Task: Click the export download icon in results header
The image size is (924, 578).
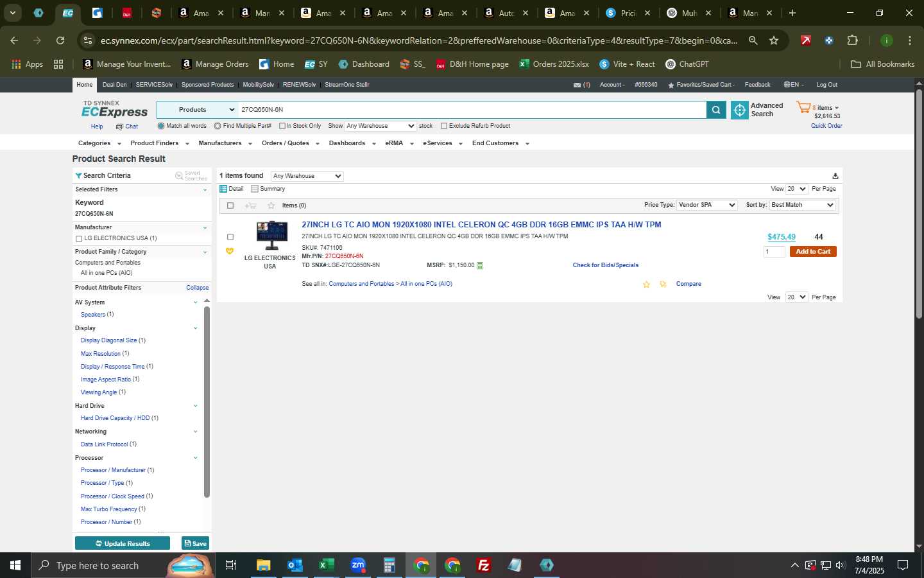Action: click(835, 176)
